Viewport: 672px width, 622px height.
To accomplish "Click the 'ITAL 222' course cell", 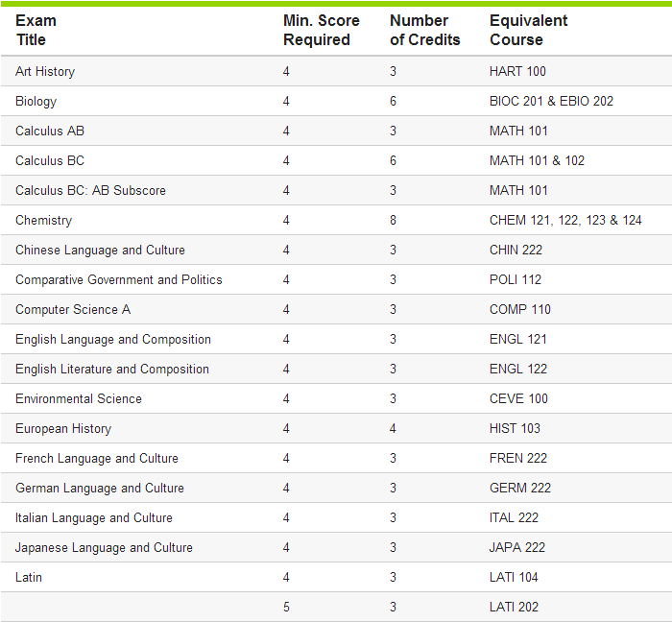I will point(514,518).
